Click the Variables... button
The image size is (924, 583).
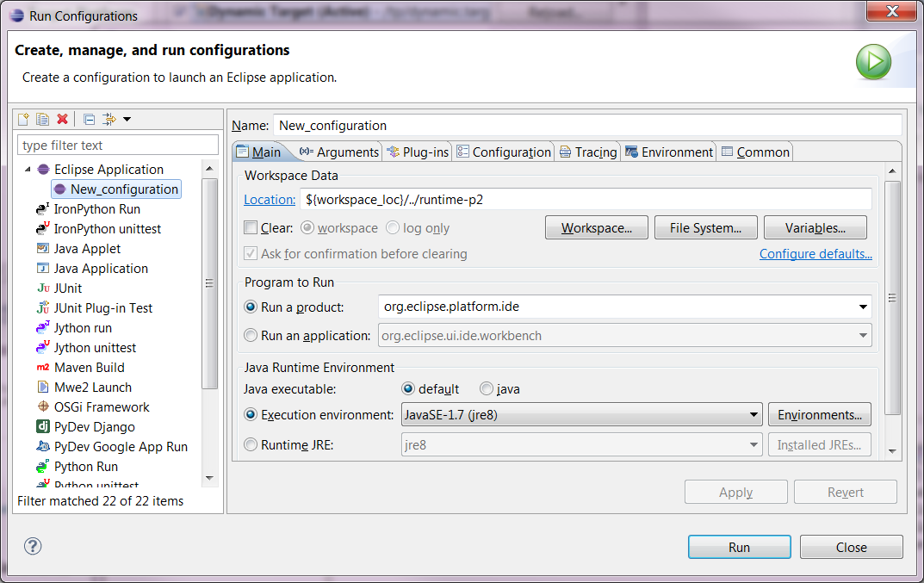(815, 227)
